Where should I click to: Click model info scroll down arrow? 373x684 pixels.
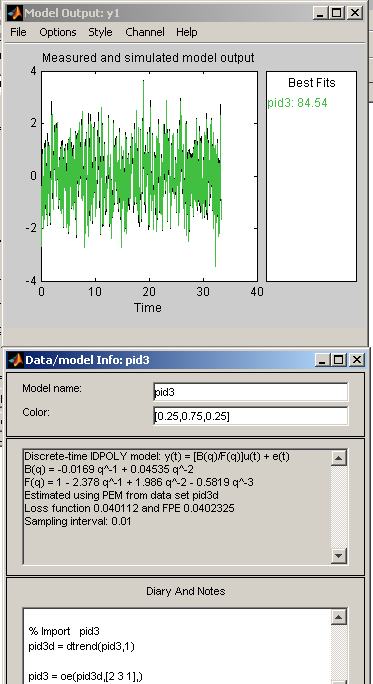[x=339, y=556]
